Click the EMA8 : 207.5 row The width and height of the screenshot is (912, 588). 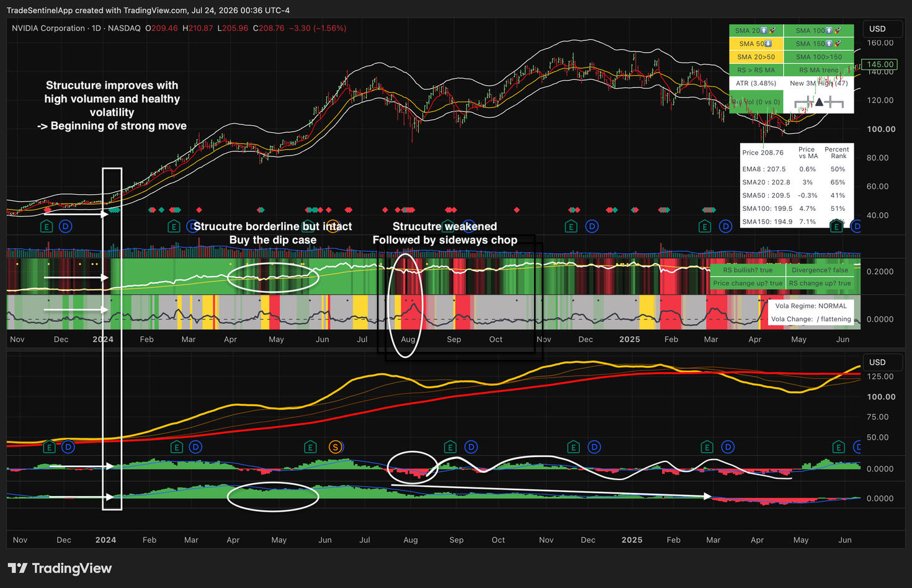click(797, 169)
